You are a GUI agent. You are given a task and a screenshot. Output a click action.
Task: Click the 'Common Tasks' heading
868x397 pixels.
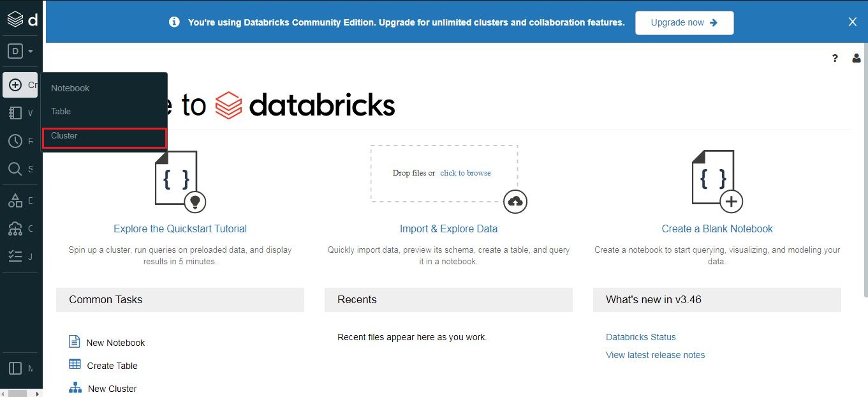106,299
